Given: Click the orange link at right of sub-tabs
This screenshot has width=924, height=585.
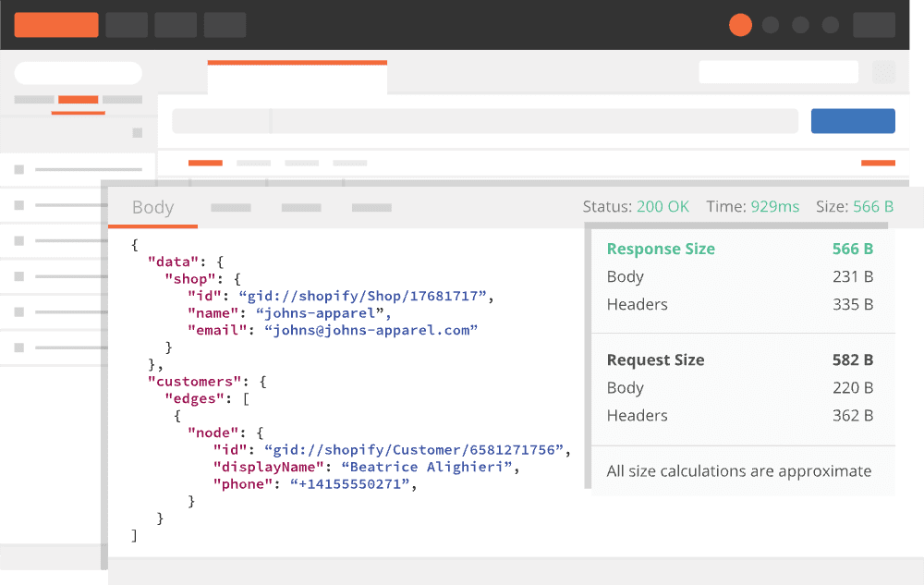Looking at the screenshot, I should tap(878, 163).
